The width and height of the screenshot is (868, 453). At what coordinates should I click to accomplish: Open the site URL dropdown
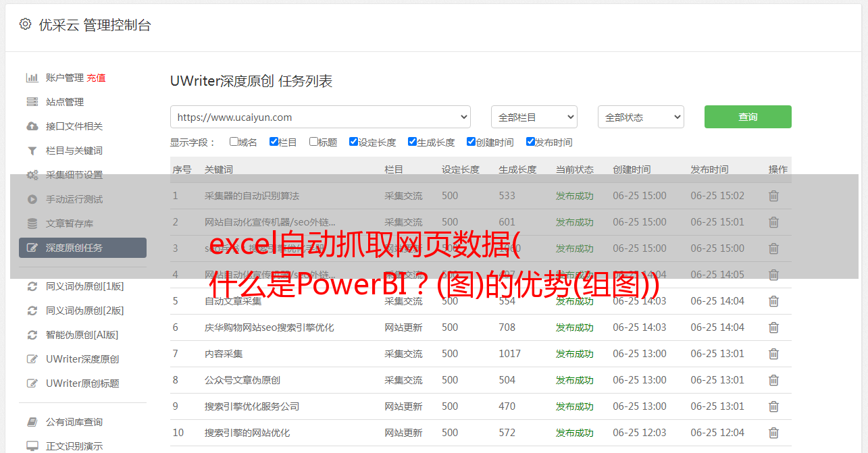pyautogui.click(x=320, y=117)
